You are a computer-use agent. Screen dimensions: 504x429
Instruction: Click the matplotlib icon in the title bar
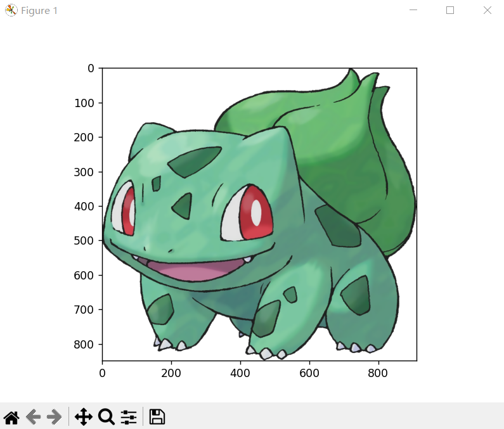(11, 10)
